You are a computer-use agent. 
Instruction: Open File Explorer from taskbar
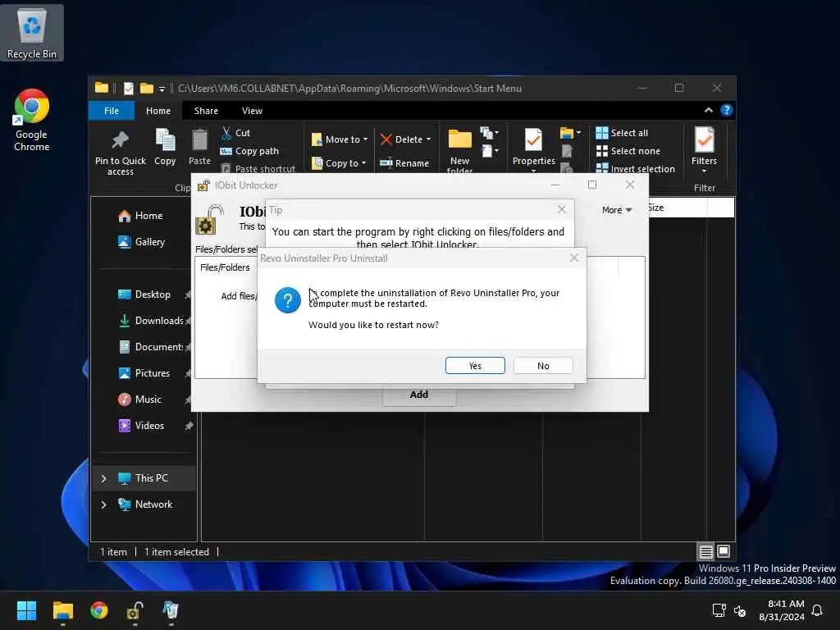[62, 610]
